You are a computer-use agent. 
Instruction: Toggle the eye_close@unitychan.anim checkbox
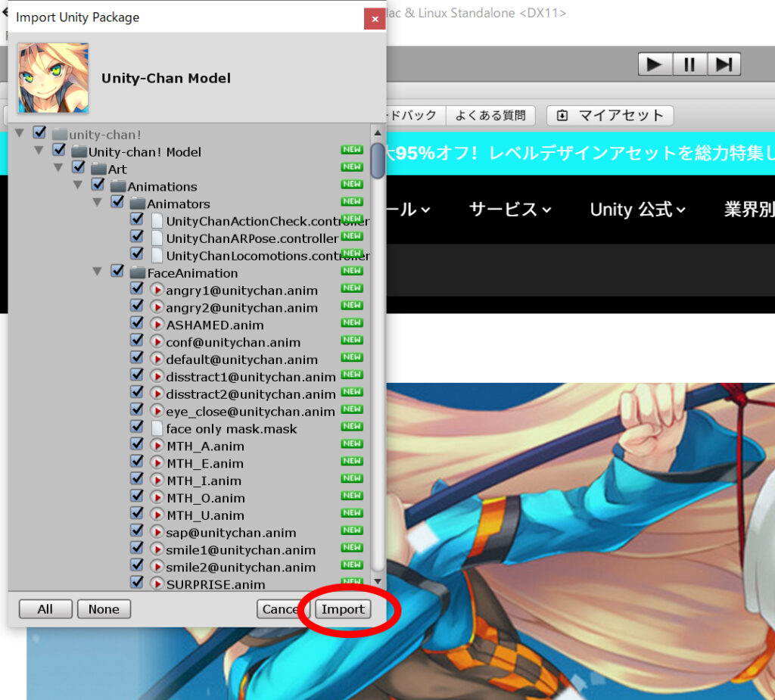(137, 409)
